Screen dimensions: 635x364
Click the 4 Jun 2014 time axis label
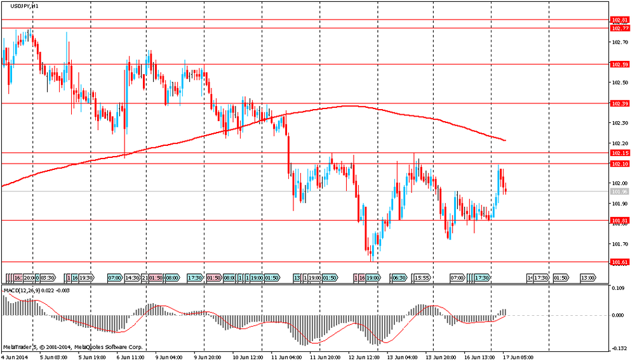coord(15,358)
